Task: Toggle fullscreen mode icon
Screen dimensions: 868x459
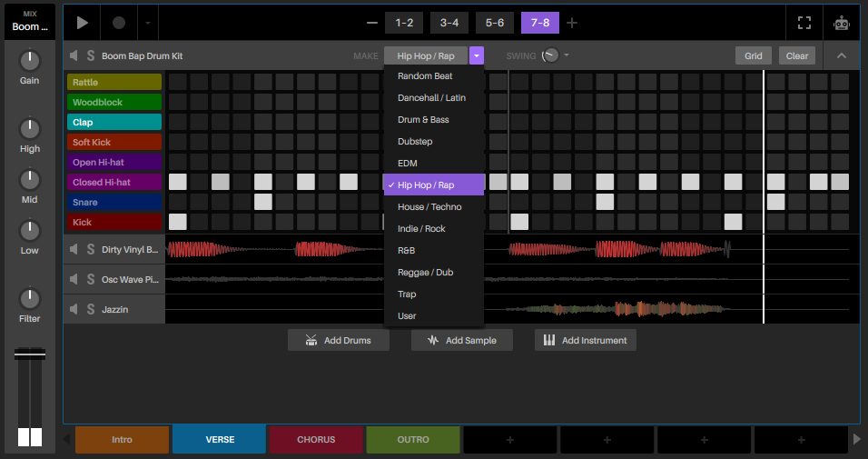Action: click(804, 23)
